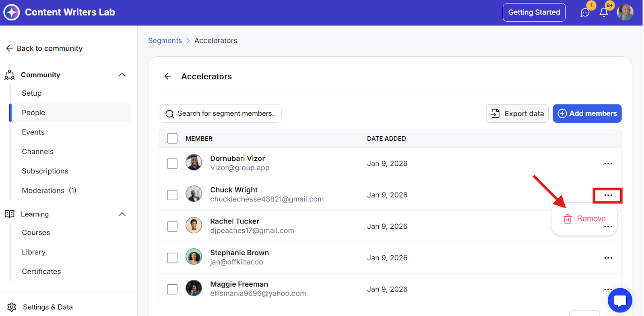
Task: Tick the checkbox for Maggie Freeman
Action: pos(172,289)
